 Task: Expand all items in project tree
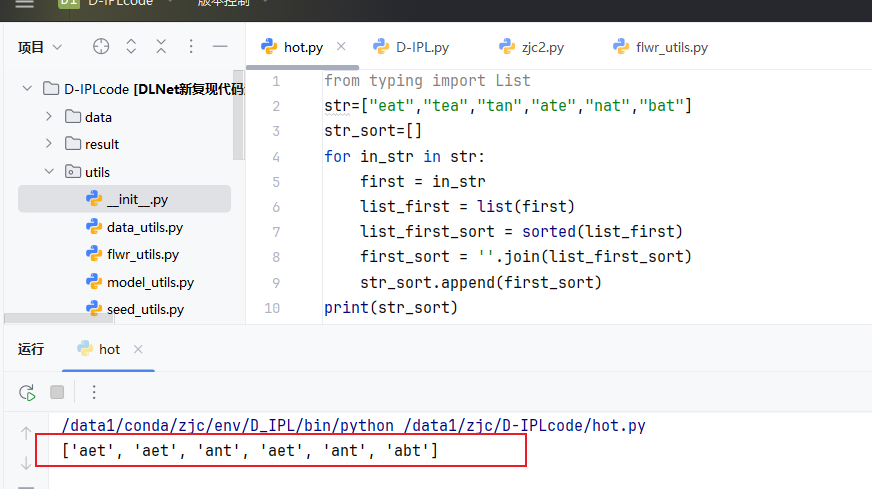[x=131, y=47]
